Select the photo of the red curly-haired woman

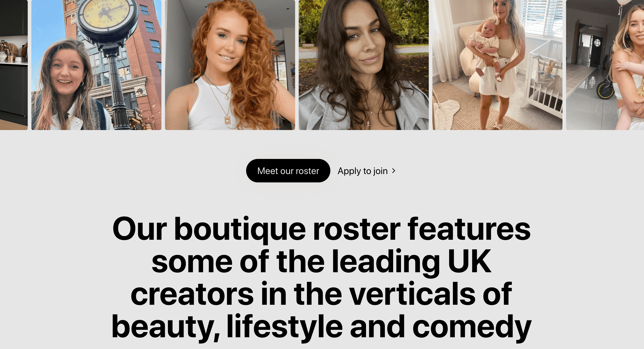click(230, 65)
